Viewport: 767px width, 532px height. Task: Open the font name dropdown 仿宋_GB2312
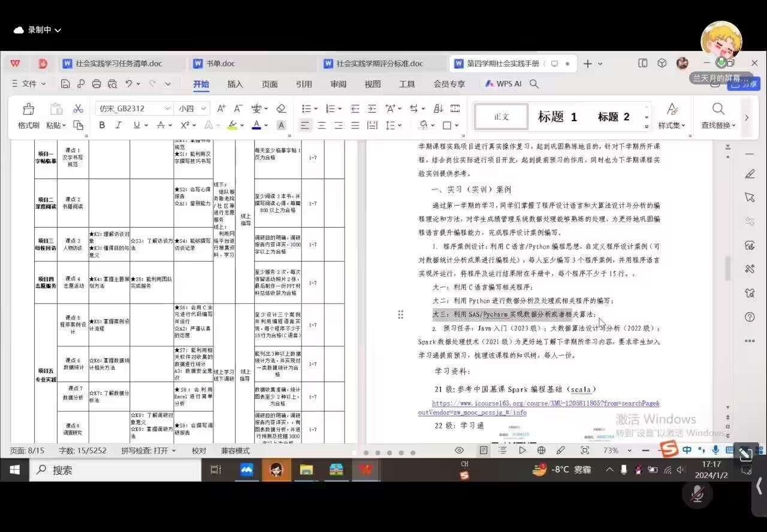pos(133,108)
